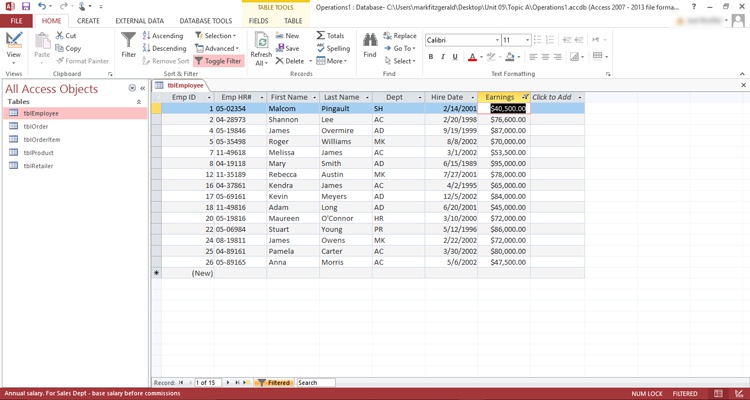Image resolution: width=750 pixels, height=400 pixels.
Task: Go to the next record
Action: coord(228,383)
